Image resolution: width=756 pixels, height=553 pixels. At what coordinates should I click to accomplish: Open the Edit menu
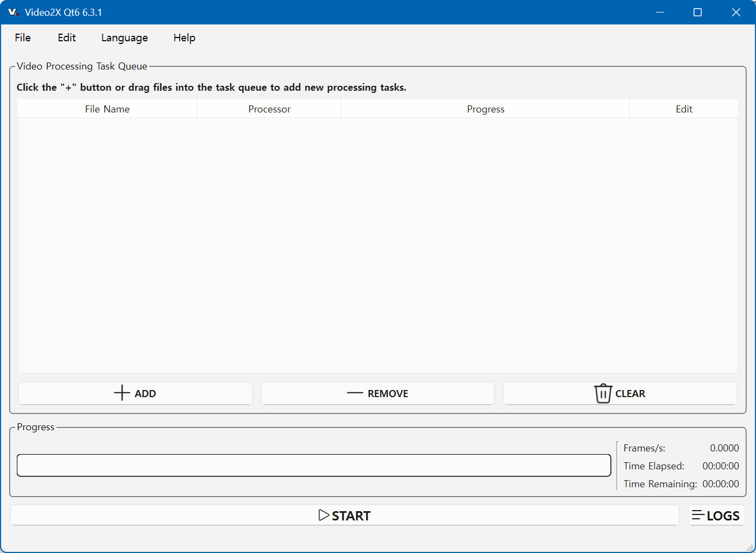click(67, 37)
